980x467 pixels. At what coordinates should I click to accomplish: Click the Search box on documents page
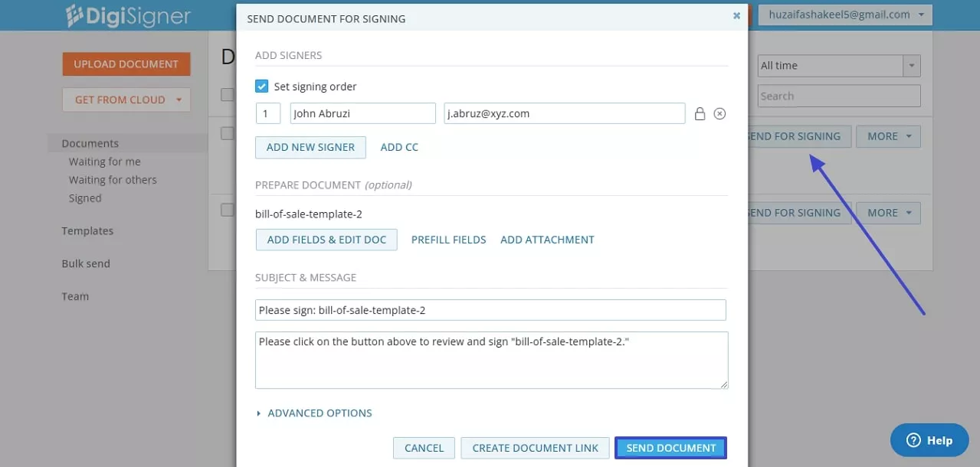click(x=839, y=96)
